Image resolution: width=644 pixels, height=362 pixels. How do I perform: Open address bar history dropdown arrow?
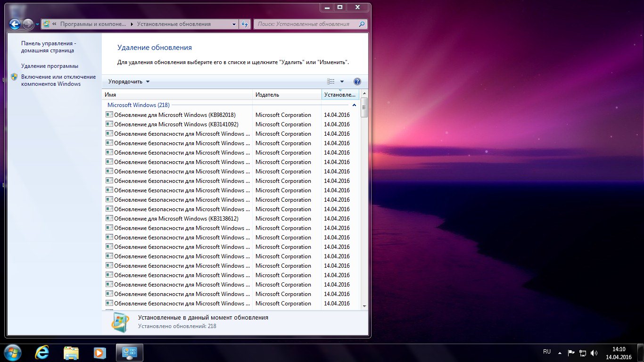(235, 24)
